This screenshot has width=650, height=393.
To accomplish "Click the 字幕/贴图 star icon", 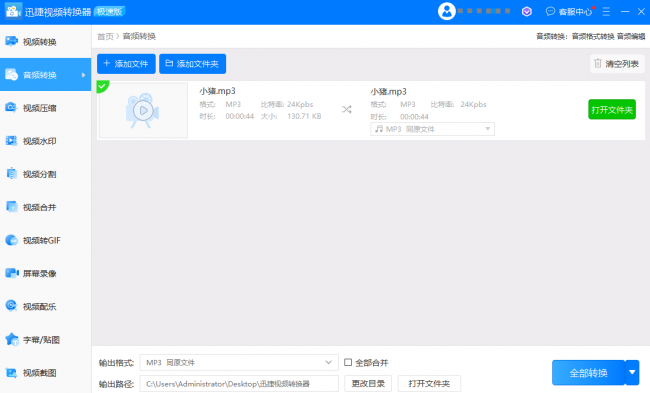I will [x=12, y=339].
